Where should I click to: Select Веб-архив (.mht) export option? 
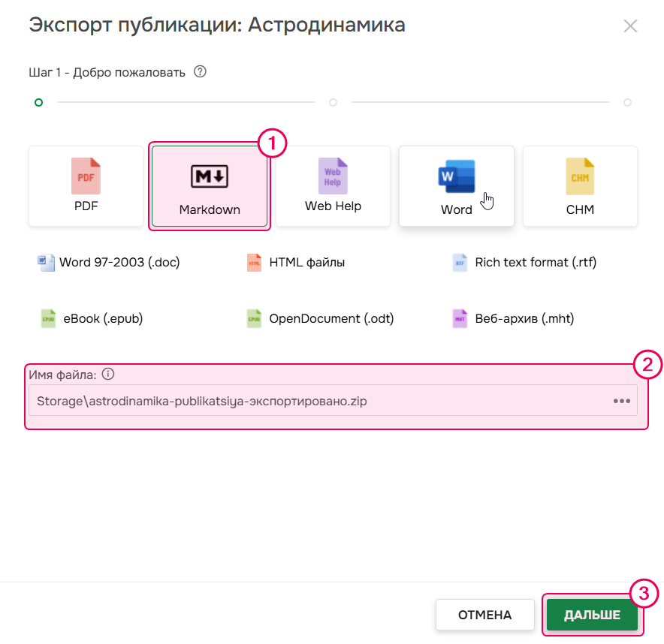514,318
